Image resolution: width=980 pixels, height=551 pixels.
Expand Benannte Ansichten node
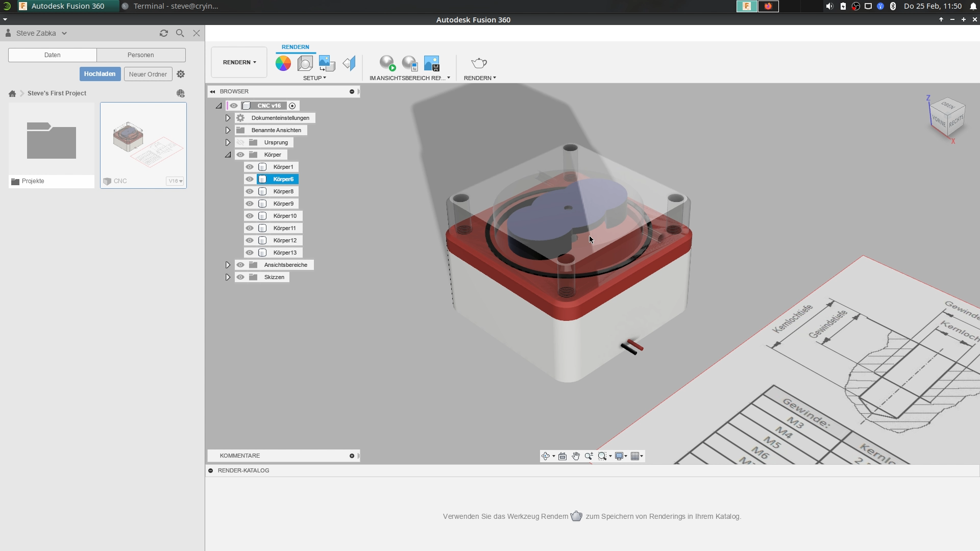[x=228, y=130]
